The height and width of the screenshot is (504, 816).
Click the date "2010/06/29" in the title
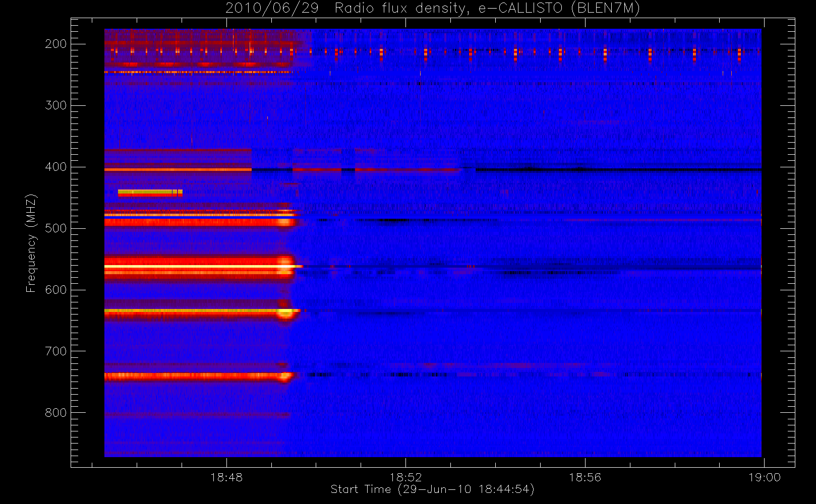click(x=272, y=9)
